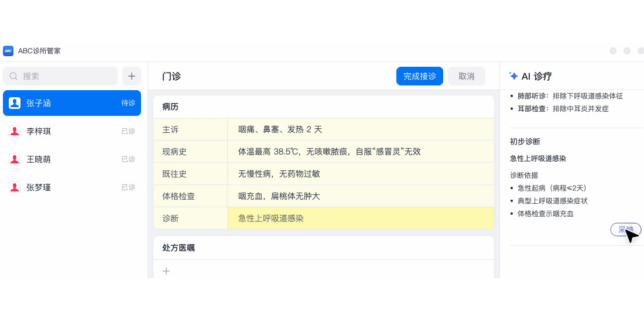Click the 既往史 field value
Image resolution: width=644 pixels, height=322 pixels.
[360, 174]
